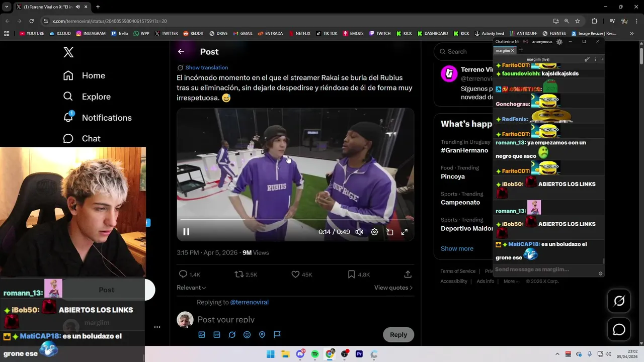Image resolution: width=644 pixels, height=362 pixels.
Task: Select the margiim tab in Chatterino
Action: (x=503, y=51)
